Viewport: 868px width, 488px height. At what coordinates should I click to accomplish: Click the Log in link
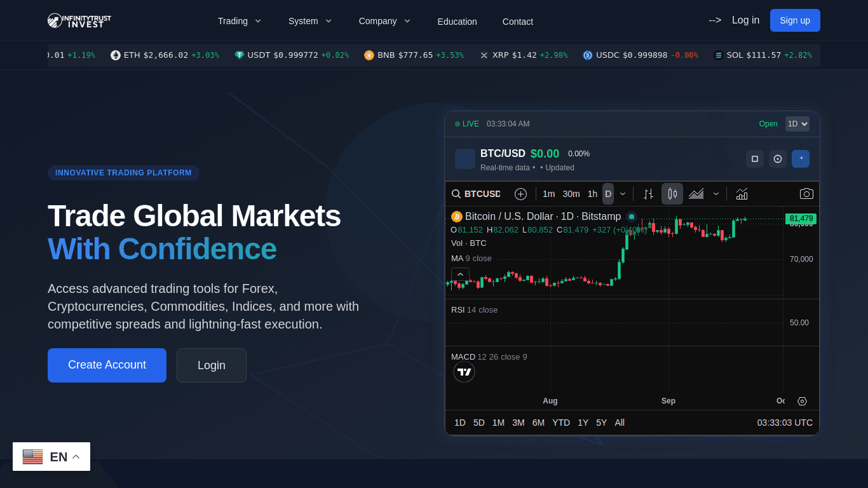(745, 20)
